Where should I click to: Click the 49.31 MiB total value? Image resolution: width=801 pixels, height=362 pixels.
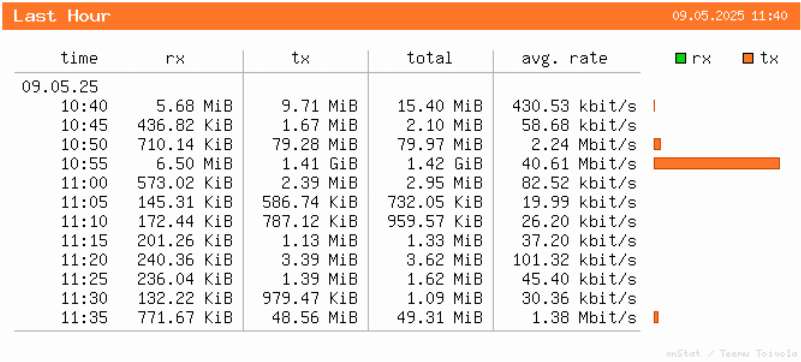click(440, 318)
